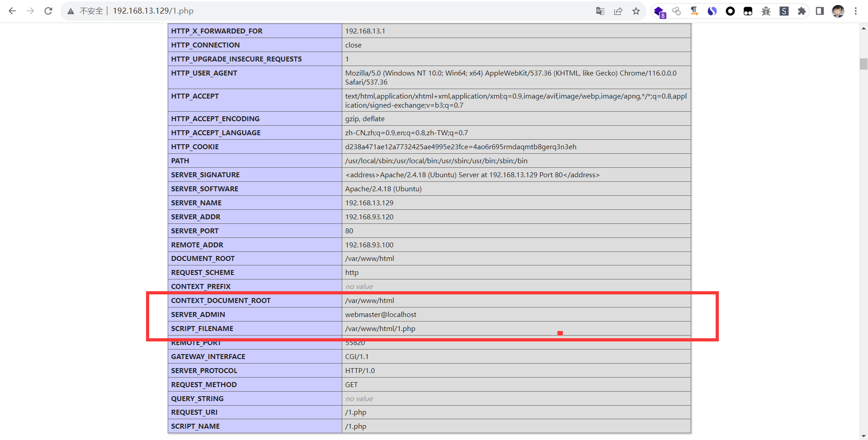Click the browser back arrow

pos(12,11)
